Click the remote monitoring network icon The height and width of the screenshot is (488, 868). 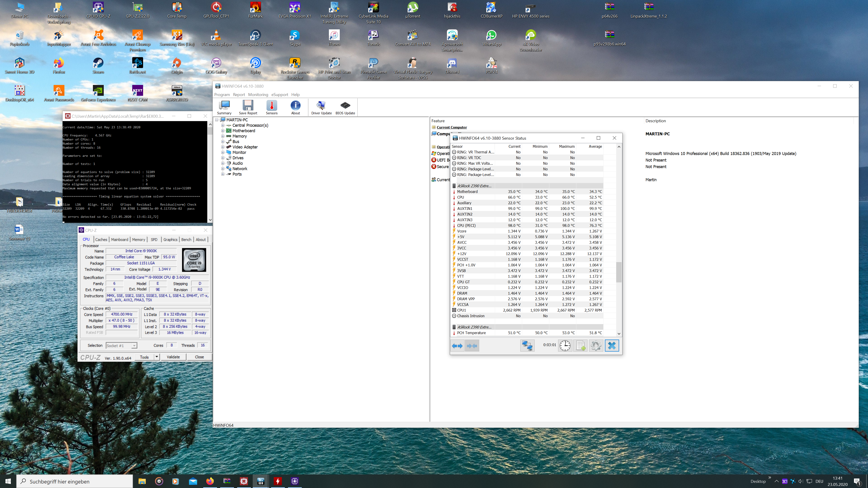(527, 345)
